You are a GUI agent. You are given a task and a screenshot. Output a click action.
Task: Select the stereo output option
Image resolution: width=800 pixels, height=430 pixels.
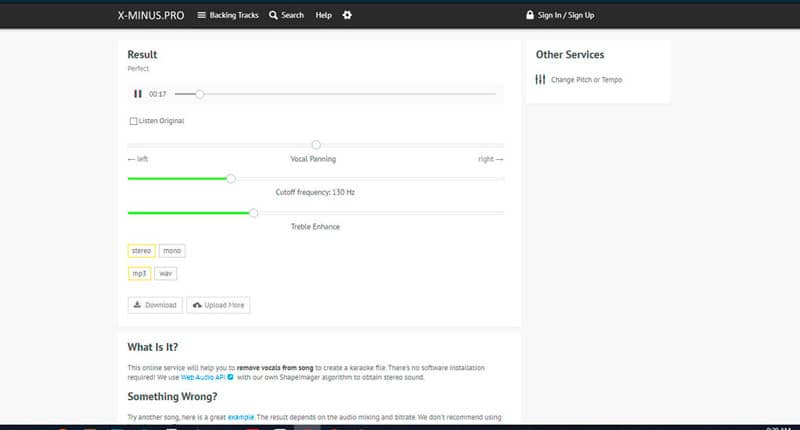141,250
